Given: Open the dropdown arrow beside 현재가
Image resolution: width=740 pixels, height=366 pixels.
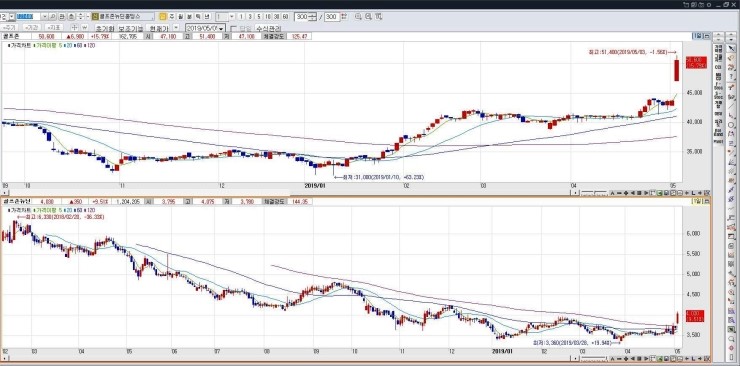Looking at the screenshot, I should [x=176, y=27].
